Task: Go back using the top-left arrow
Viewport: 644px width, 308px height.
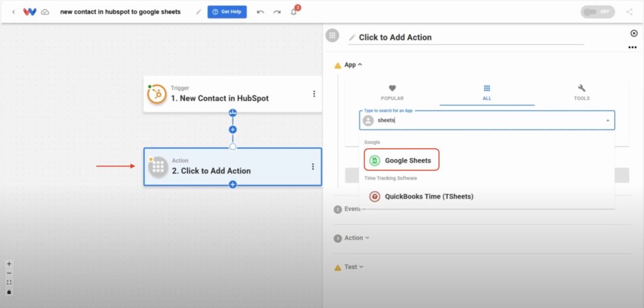Action: click(14, 12)
